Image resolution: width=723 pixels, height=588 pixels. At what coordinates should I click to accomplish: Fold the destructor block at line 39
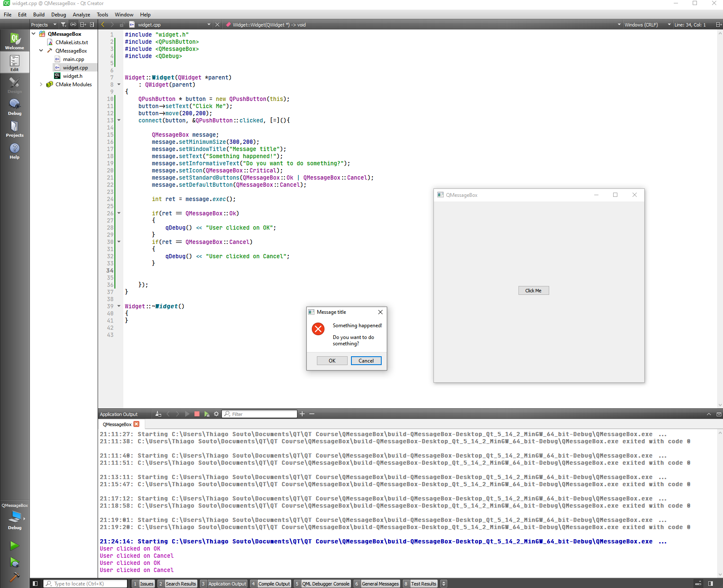coord(119,306)
